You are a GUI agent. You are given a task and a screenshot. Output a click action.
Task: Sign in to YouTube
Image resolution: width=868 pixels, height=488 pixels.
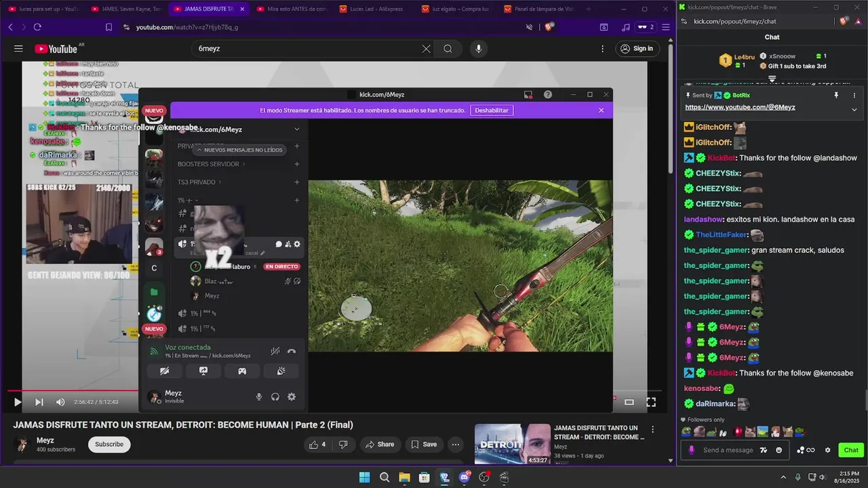click(x=636, y=49)
